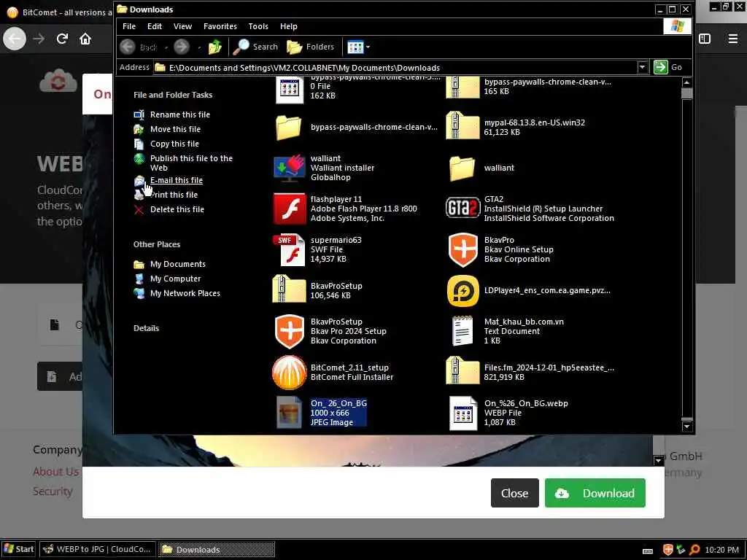Image resolution: width=747 pixels, height=560 pixels.
Task: Open the Edit menu
Action: (x=155, y=26)
